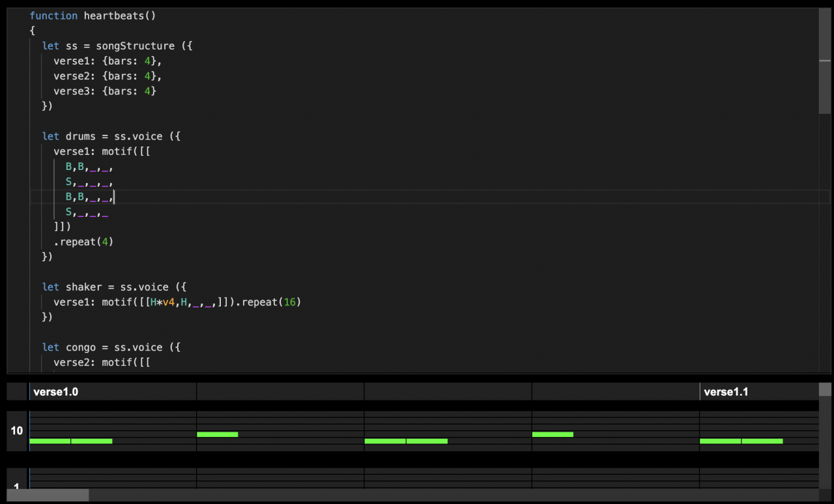834x504 pixels.
Task: Select the higher green note in fourth bar
Action: coord(553,434)
